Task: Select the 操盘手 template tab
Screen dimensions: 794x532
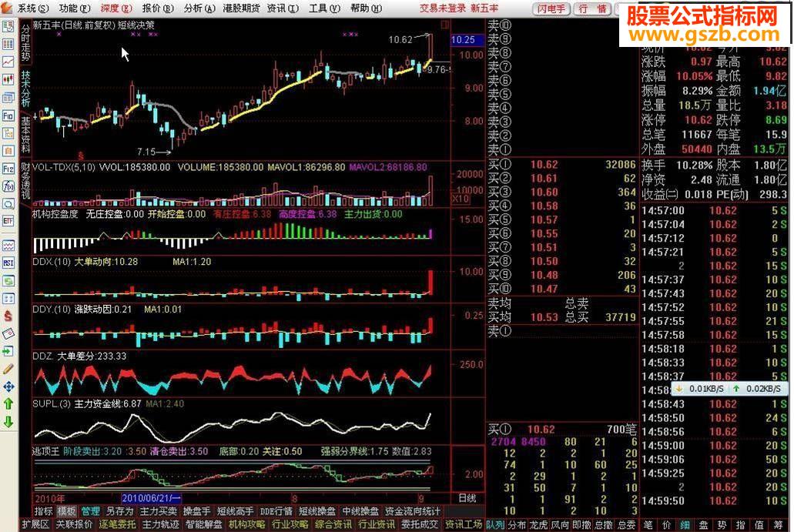Action: 196,511
